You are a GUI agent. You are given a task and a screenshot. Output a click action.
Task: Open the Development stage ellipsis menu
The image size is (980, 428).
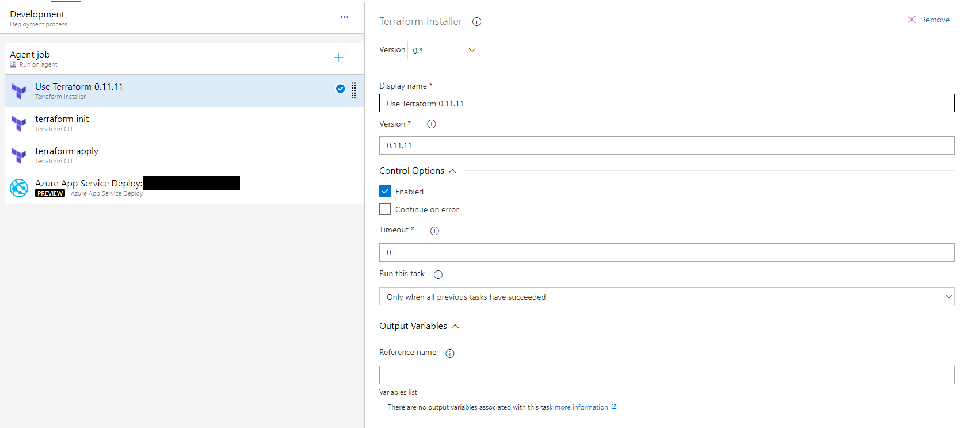[x=344, y=17]
